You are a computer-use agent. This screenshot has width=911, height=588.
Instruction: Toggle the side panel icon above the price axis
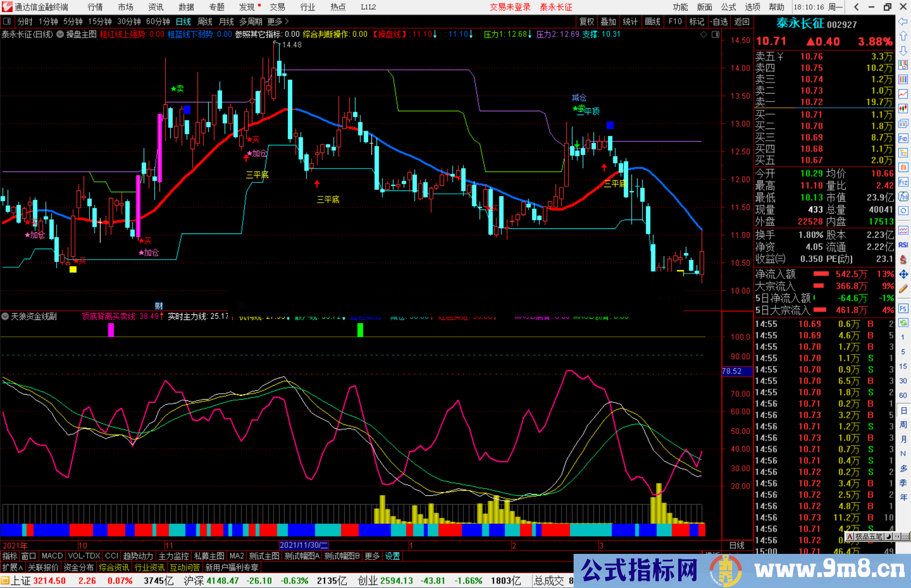coord(716,35)
